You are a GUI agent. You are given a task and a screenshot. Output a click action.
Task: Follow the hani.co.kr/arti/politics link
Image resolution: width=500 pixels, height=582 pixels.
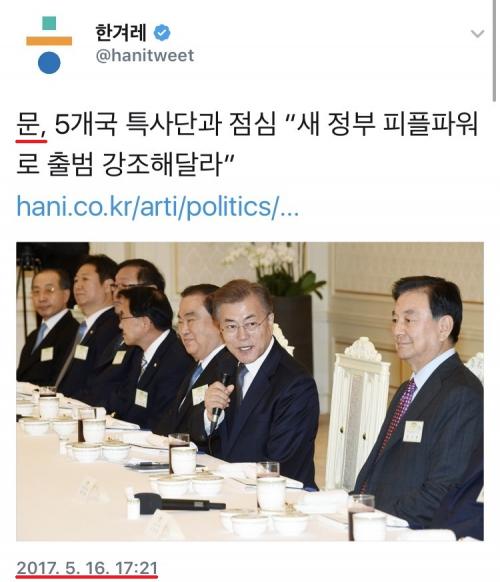tap(157, 206)
